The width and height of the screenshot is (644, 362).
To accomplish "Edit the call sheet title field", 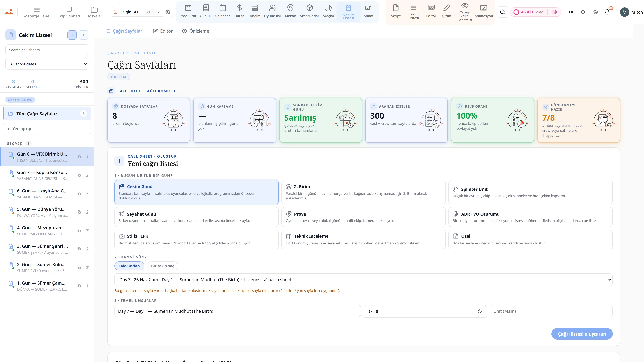I will (237, 311).
